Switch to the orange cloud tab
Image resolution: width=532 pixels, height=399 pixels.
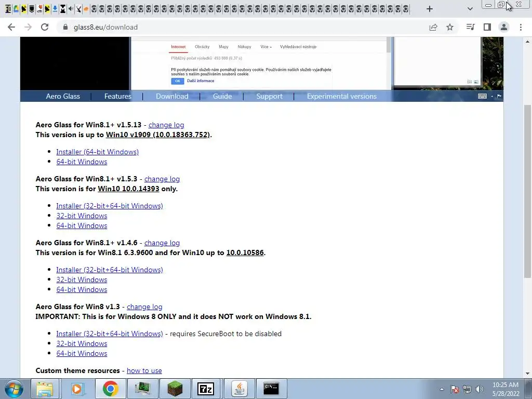pyautogui.click(x=86, y=9)
